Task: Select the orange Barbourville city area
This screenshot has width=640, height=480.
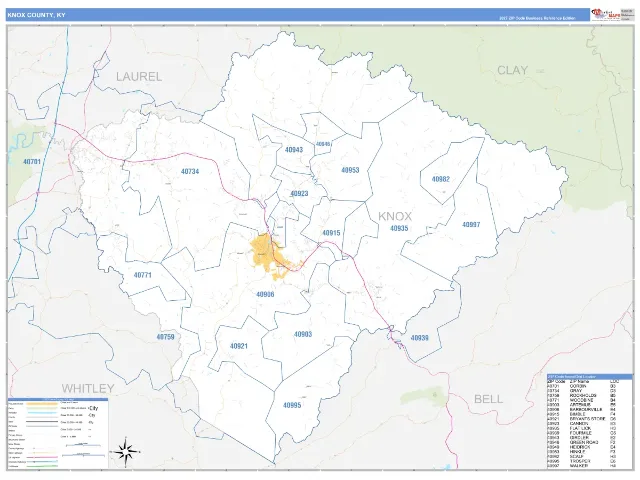Action: 271,256
